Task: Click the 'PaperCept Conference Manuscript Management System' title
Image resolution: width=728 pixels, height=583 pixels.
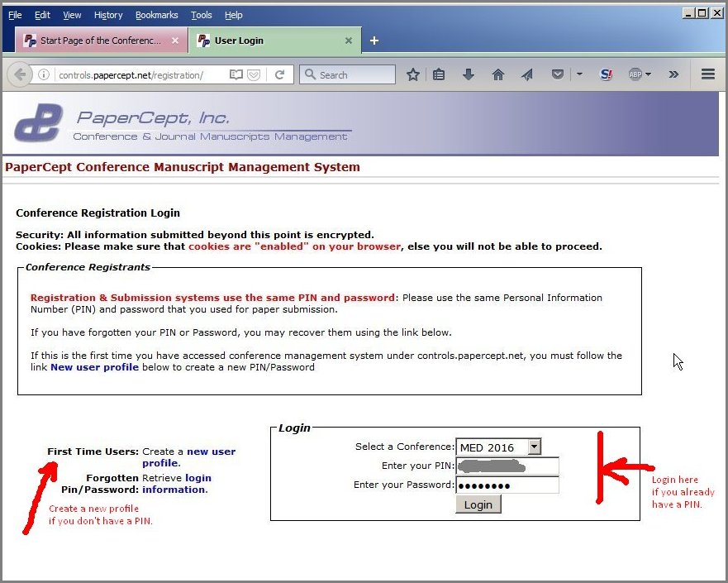Action: pyautogui.click(x=183, y=167)
